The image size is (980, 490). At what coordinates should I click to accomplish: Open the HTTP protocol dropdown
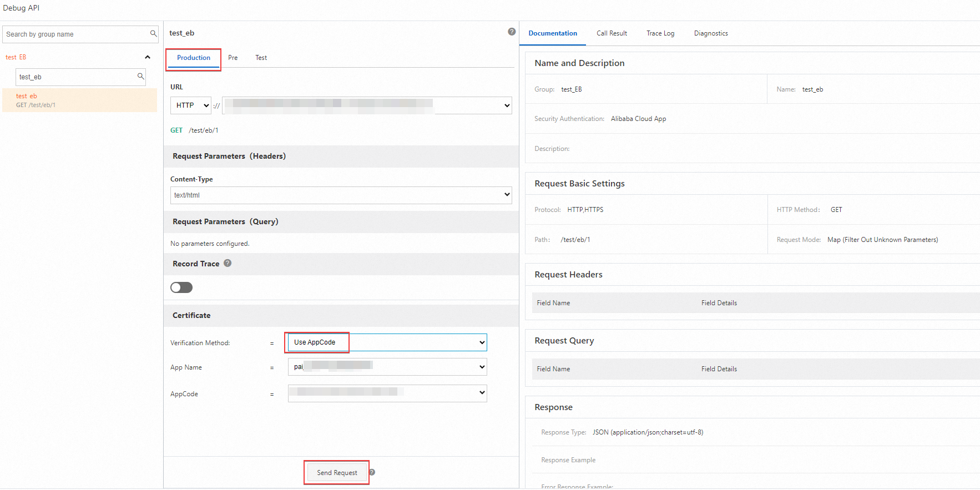191,105
